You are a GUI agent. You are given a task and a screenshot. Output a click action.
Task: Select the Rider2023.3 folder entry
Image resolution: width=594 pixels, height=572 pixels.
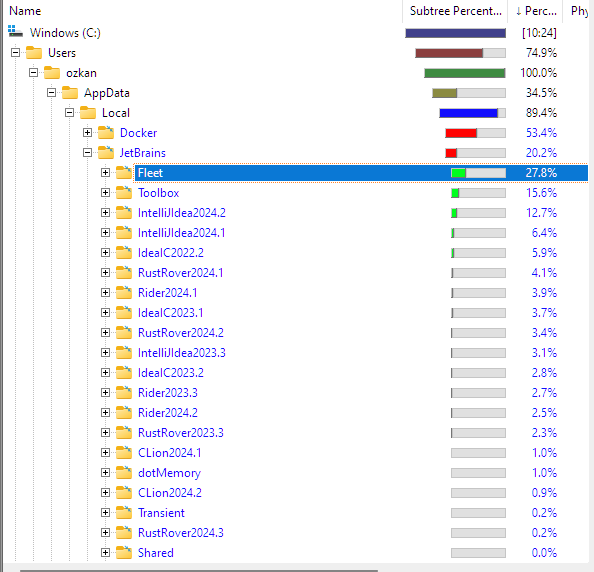tap(168, 393)
